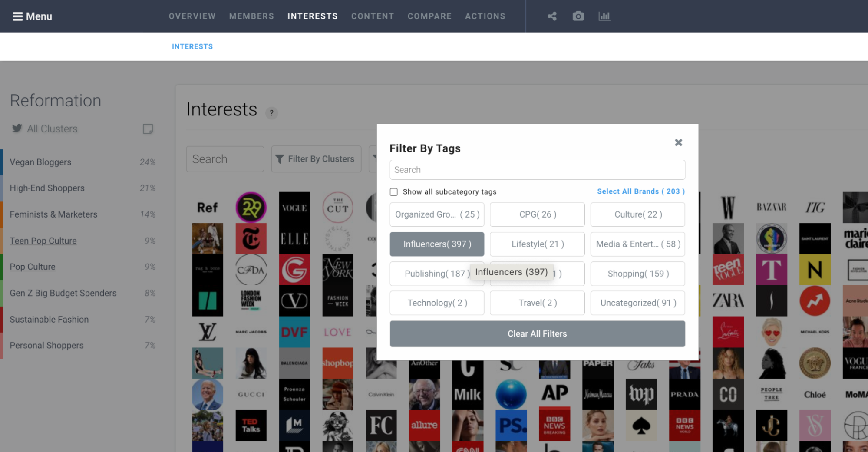Viewport: 868px width, 452px height.
Task: Toggle the Shopping (159) tag
Action: click(637, 274)
